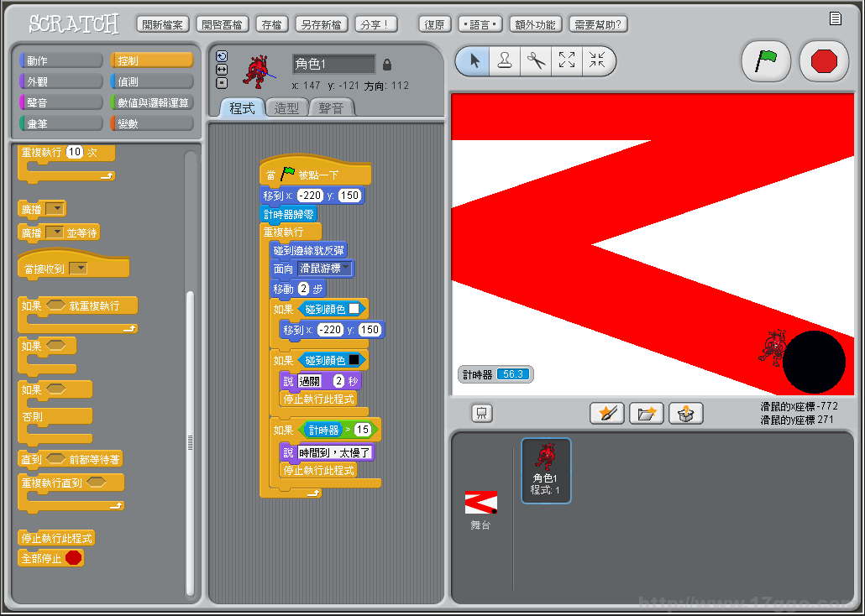Select the stamp duplicate tool

[x=505, y=61]
